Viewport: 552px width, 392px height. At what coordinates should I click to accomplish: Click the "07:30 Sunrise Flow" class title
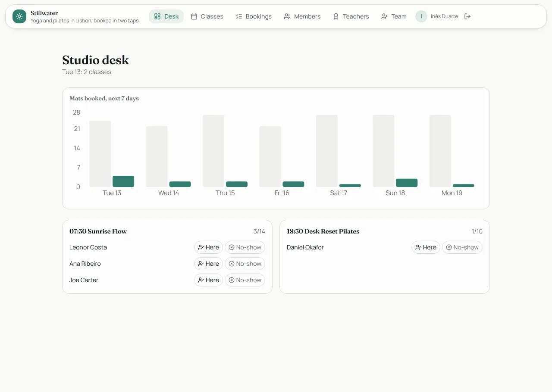coord(98,231)
